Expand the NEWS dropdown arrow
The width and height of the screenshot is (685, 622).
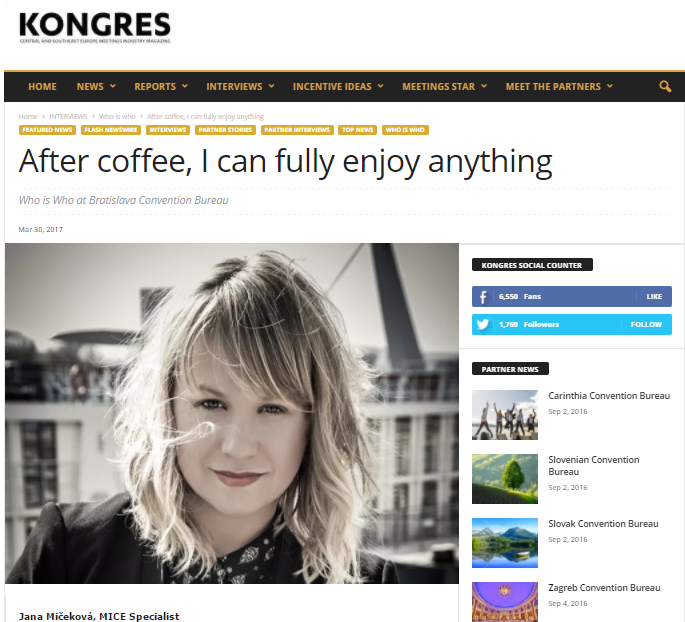point(113,86)
